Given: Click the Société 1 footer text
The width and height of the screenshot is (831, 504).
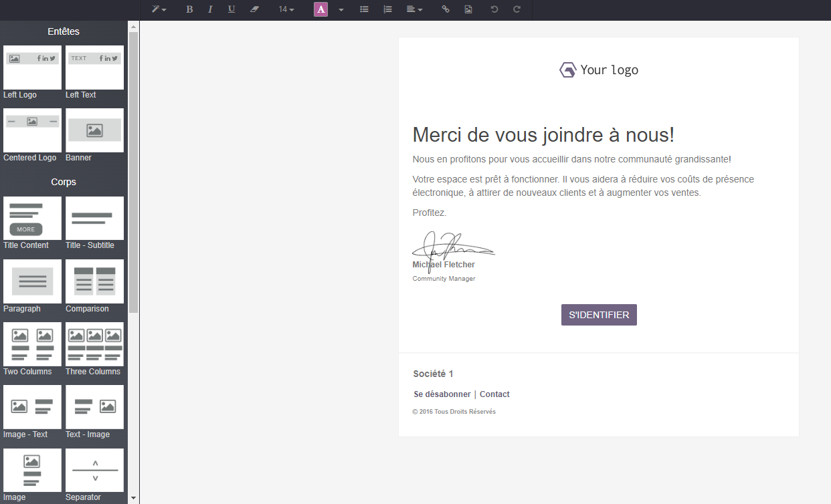Looking at the screenshot, I should click(433, 374).
